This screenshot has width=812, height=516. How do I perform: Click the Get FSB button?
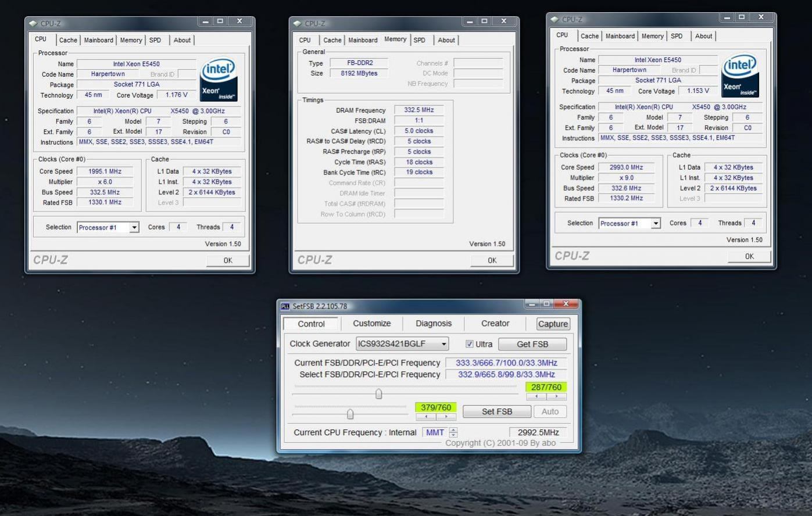click(x=532, y=344)
